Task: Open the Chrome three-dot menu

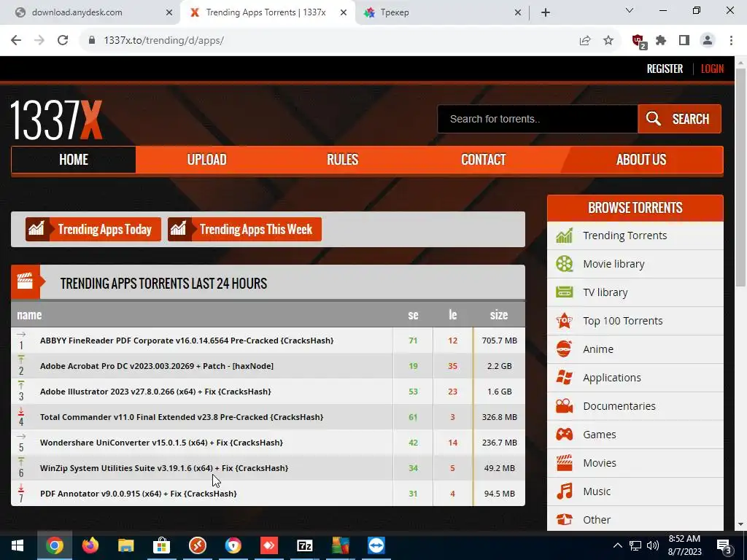Action: tap(731, 41)
